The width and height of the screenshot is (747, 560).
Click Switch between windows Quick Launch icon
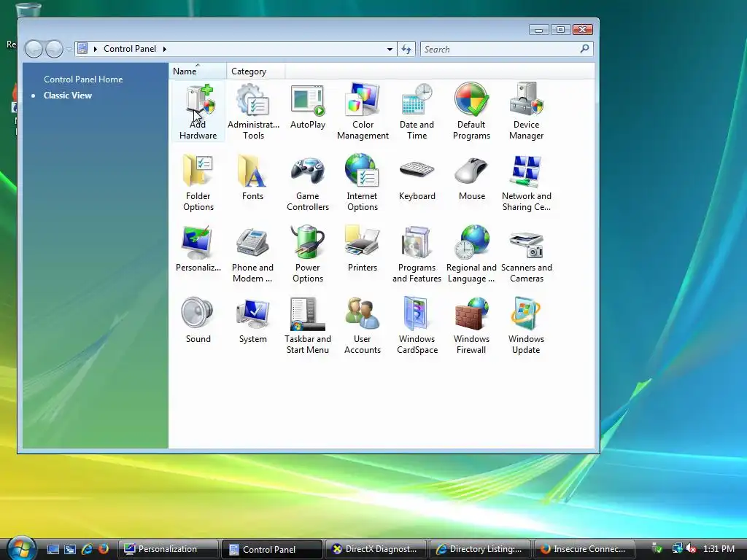pos(70,550)
